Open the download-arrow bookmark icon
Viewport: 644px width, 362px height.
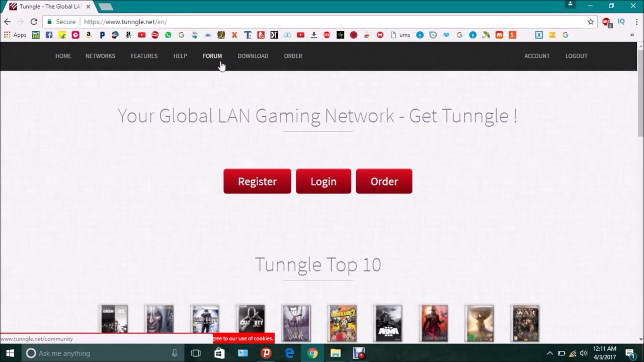coord(314,35)
